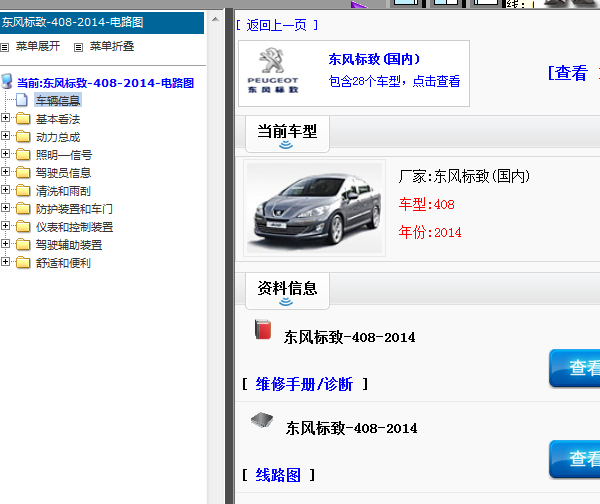Click the 年份:2014 text

[430, 232]
